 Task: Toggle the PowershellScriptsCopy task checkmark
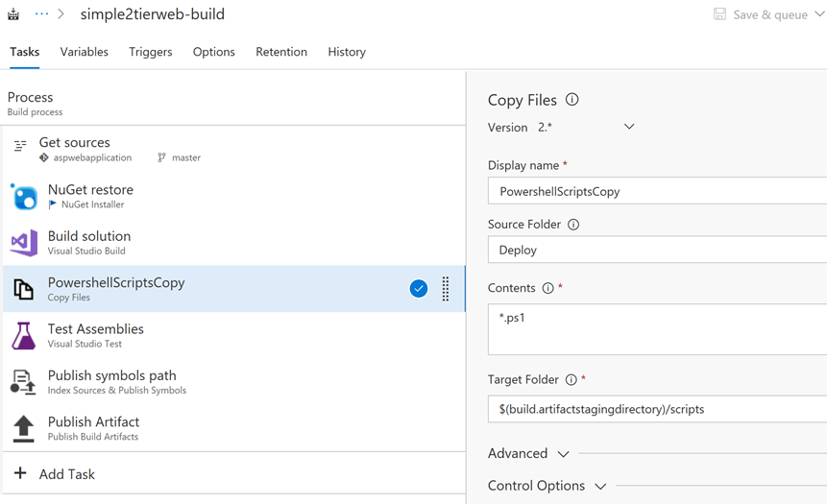(x=419, y=289)
